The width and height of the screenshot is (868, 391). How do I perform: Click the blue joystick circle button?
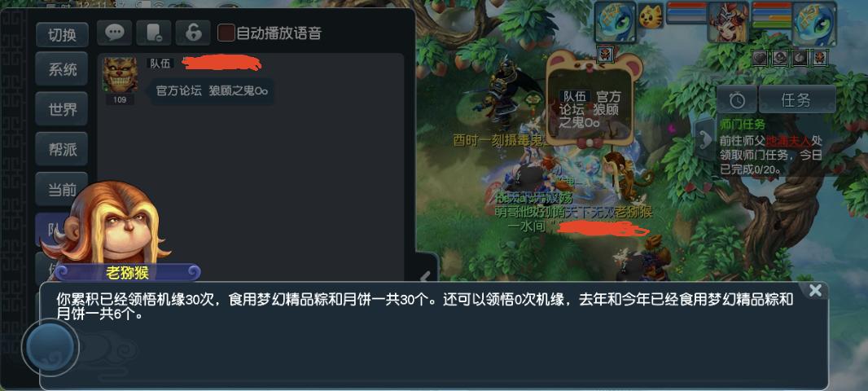coord(50,348)
